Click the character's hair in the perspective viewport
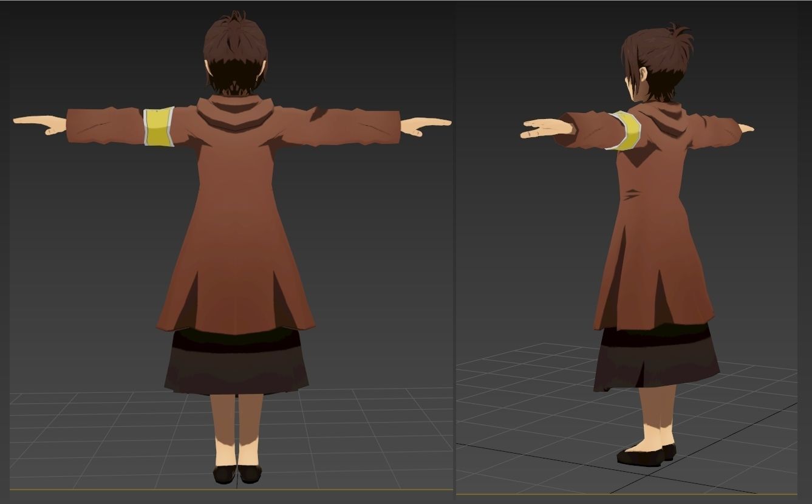 coord(657,61)
